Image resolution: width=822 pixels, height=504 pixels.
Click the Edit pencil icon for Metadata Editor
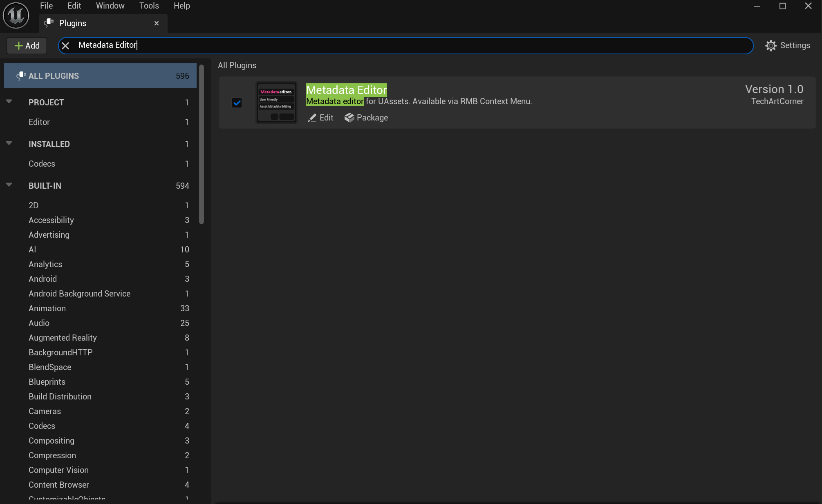(312, 118)
